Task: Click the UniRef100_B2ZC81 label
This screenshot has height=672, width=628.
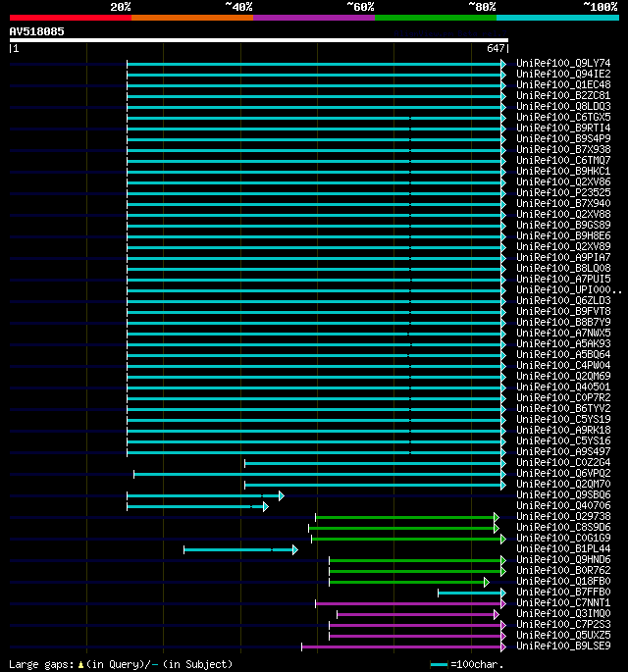Action: (x=563, y=95)
